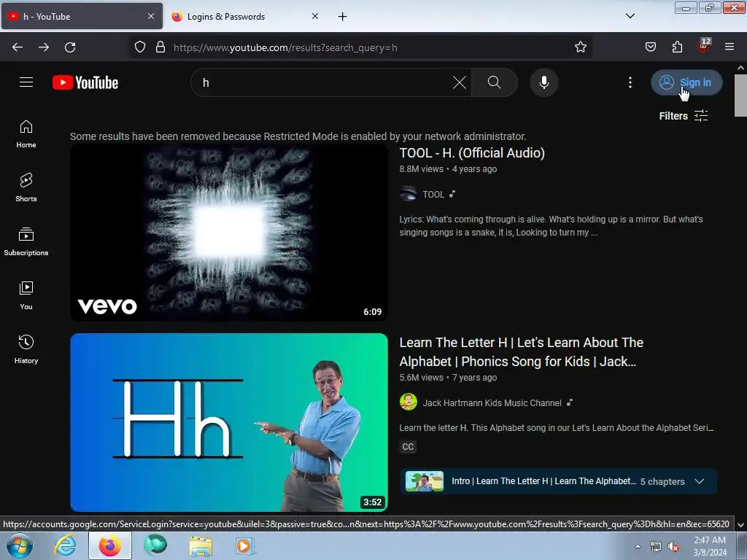Open the search Filters
The height and width of the screenshot is (560, 747).
pyautogui.click(x=683, y=116)
